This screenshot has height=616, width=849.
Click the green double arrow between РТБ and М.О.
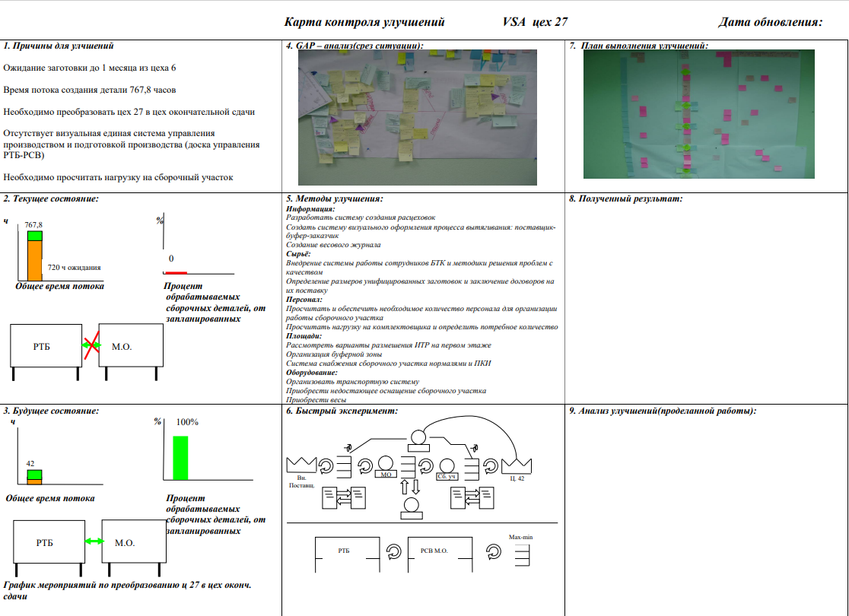(94, 541)
